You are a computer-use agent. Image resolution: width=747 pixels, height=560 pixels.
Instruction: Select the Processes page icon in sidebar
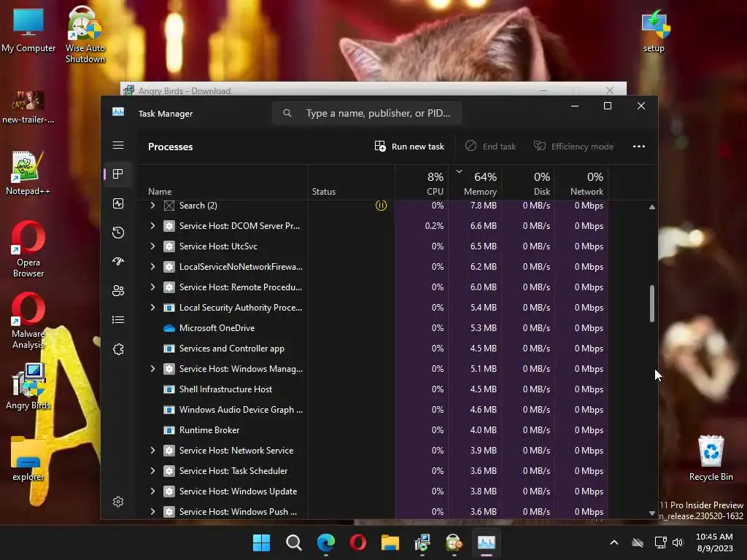tap(118, 174)
